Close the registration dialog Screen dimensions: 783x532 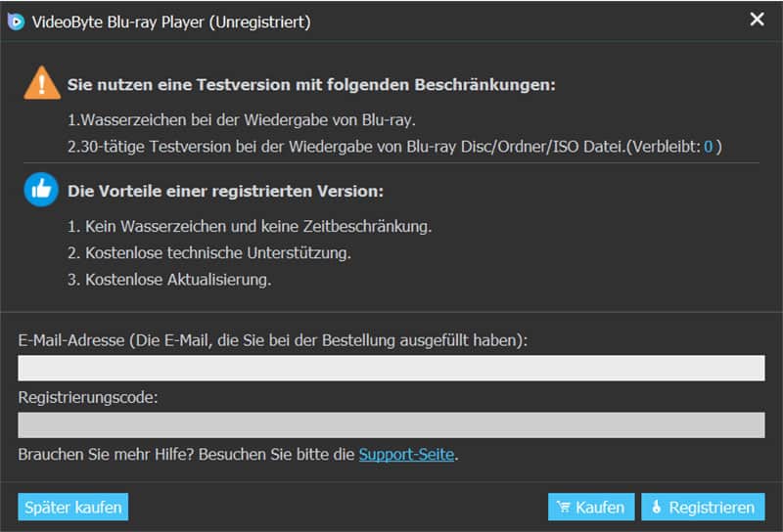(757, 19)
